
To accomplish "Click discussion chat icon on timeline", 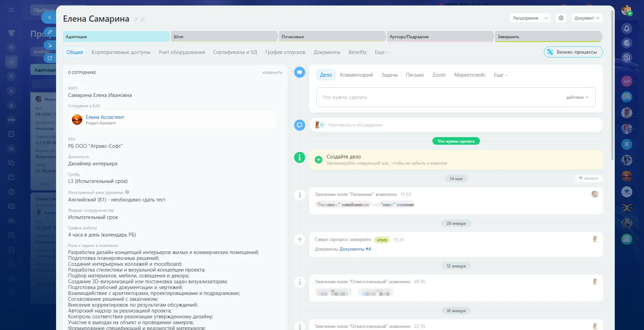I will click(300, 125).
